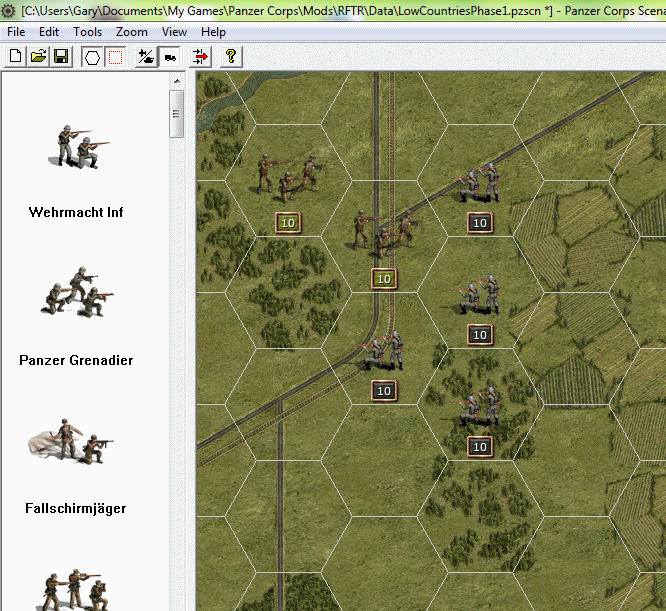Toggle the truck transport mode button
666x611 pixels.
[x=170, y=57]
